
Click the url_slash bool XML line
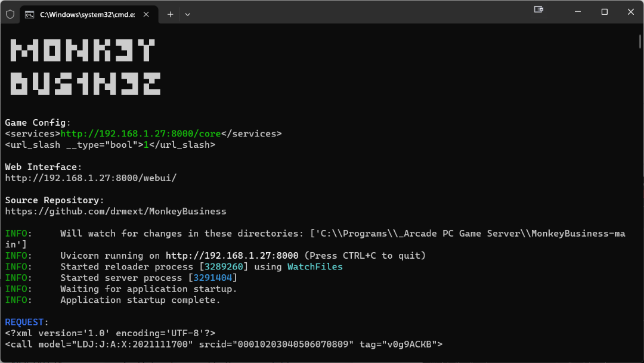[x=110, y=144]
